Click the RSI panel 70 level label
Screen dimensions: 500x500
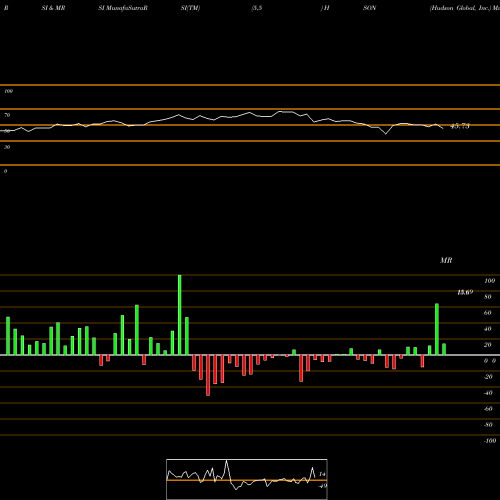(x=7, y=115)
